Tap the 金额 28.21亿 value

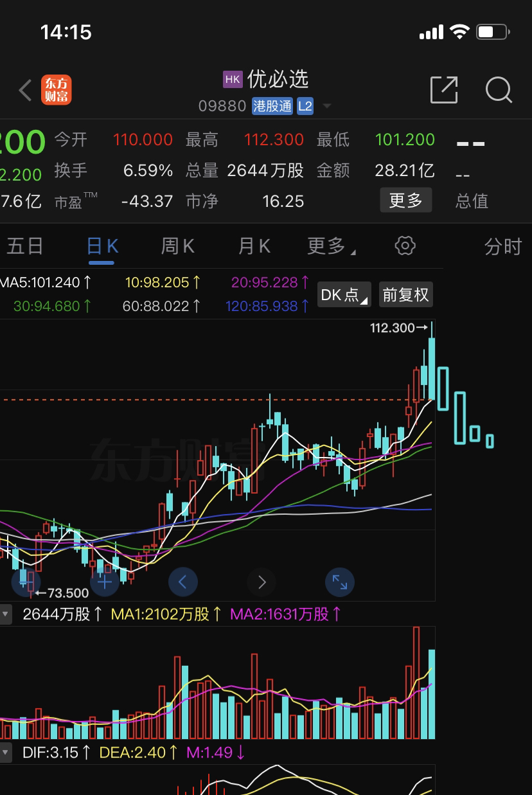[405, 170]
